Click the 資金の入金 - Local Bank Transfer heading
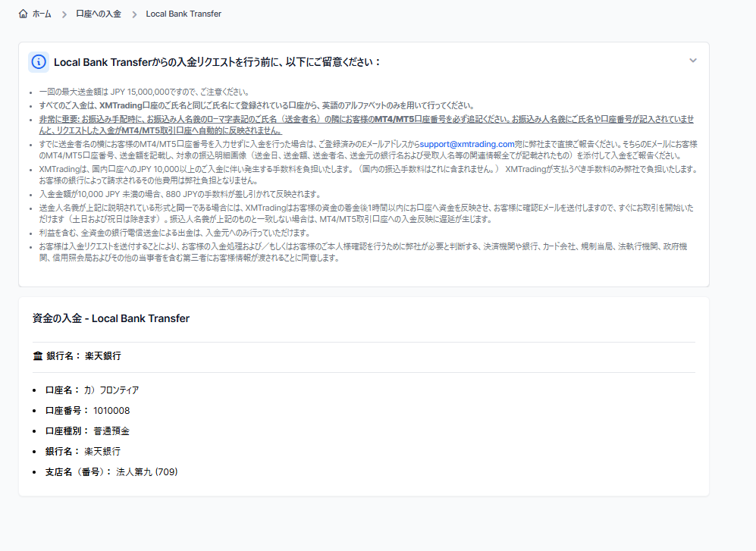The image size is (756, 551). click(112, 318)
